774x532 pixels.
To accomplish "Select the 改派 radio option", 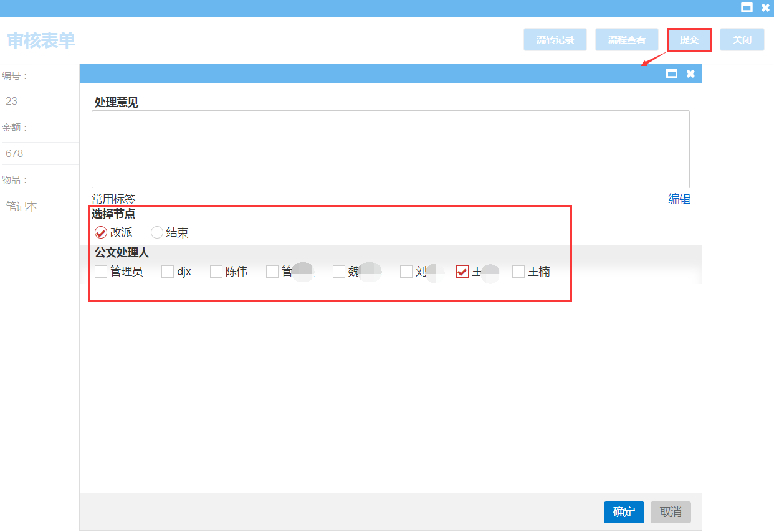I will click(101, 233).
